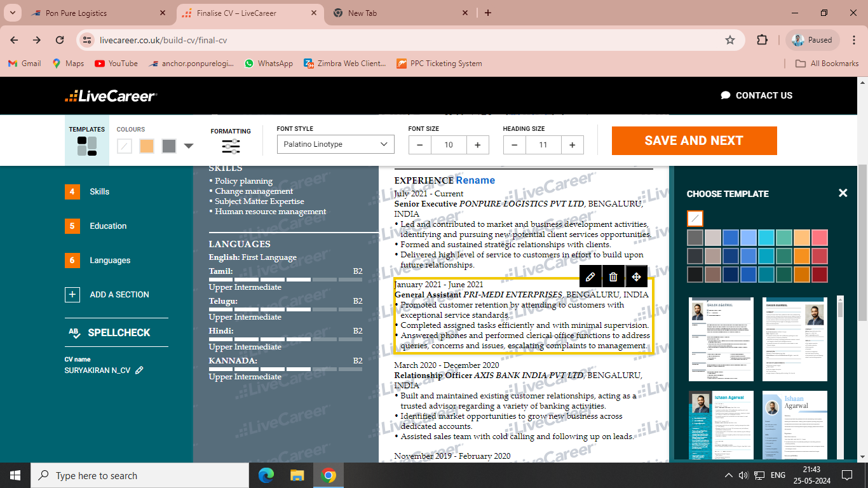The height and width of the screenshot is (488, 868).
Task: Click the pencil icon beside CV name
Action: point(139,370)
